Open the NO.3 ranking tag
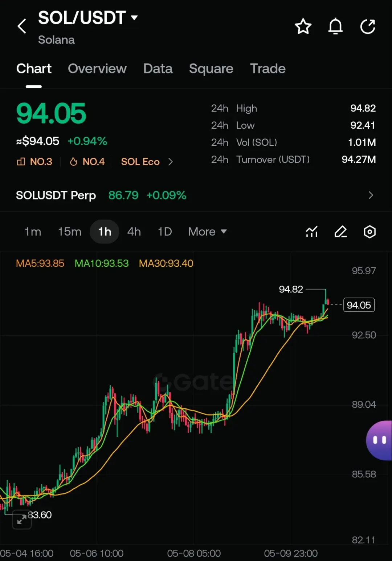The height and width of the screenshot is (561, 392). click(x=35, y=162)
